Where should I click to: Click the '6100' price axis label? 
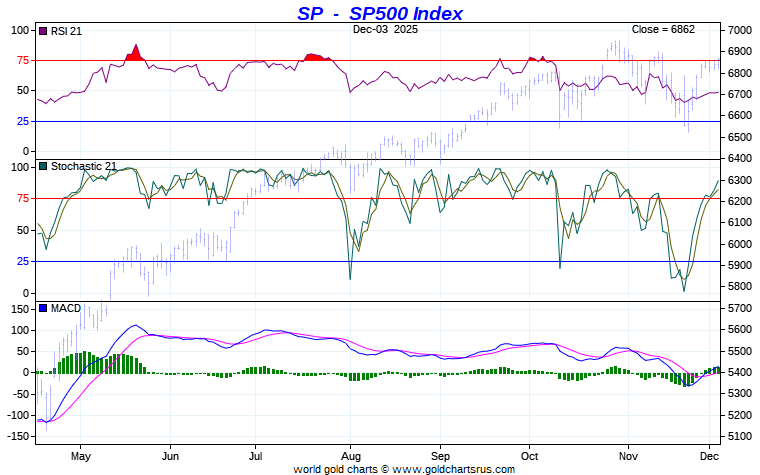[x=740, y=222]
